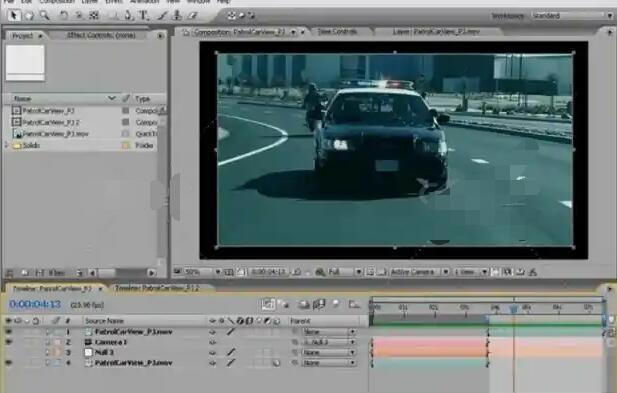Toggle shy switch on Camera 1 layer
Image resolution: width=617 pixels, height=393 pixels.
[x=213, y=342]
